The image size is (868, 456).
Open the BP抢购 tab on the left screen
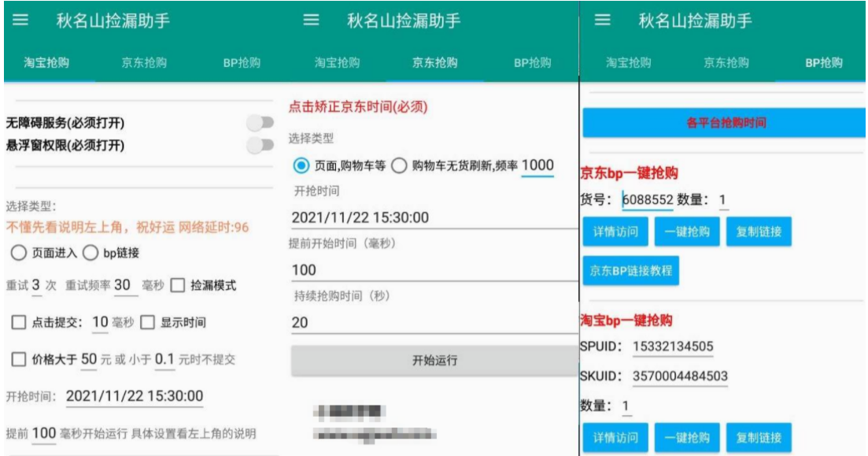click(242, 62)
